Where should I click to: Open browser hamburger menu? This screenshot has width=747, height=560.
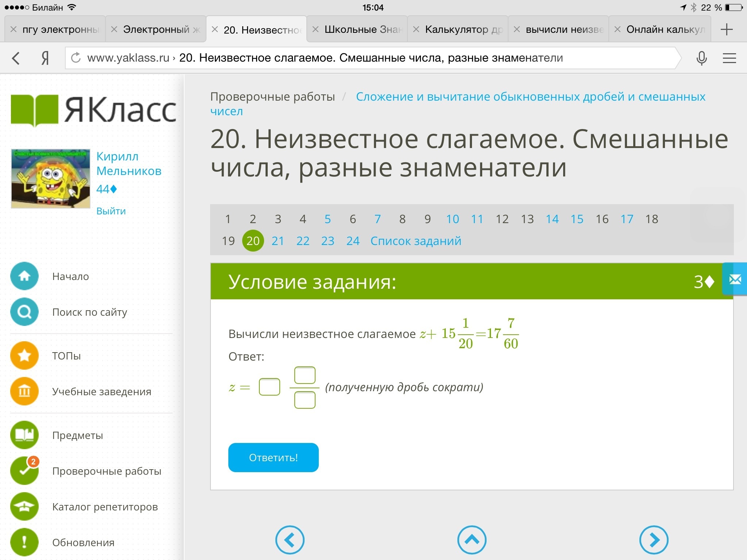pyautogui.click(x=729, y=58)
